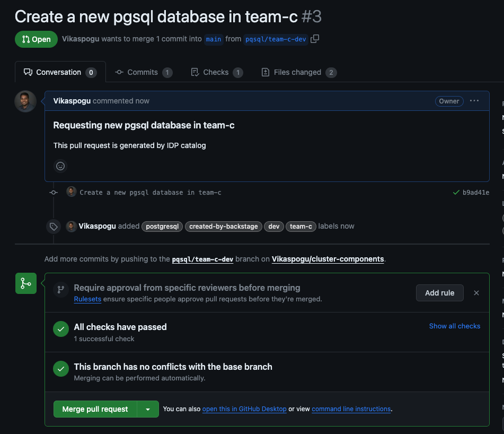Click the postgresql label
Screen dimensions: 504x434
(162, 227)
